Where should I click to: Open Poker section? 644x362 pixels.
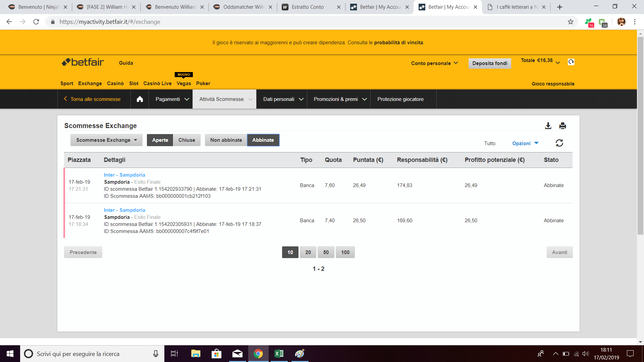pyautogui.click(x=203, y=83)
